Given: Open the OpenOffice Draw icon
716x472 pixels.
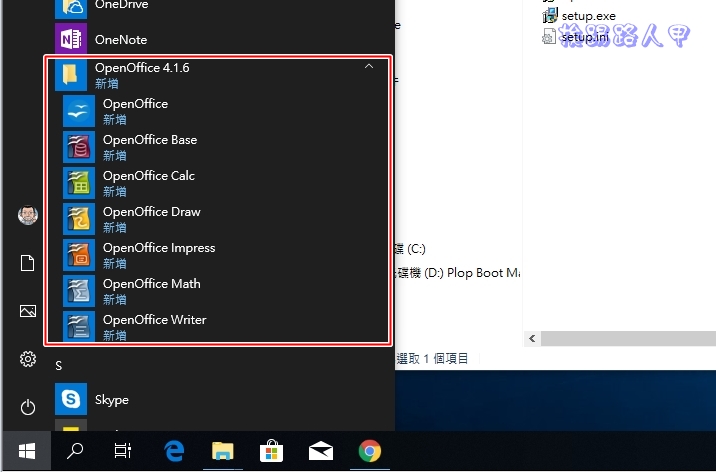Looking at the screenshot, I should pyautogui.click(x=79, y=219).
